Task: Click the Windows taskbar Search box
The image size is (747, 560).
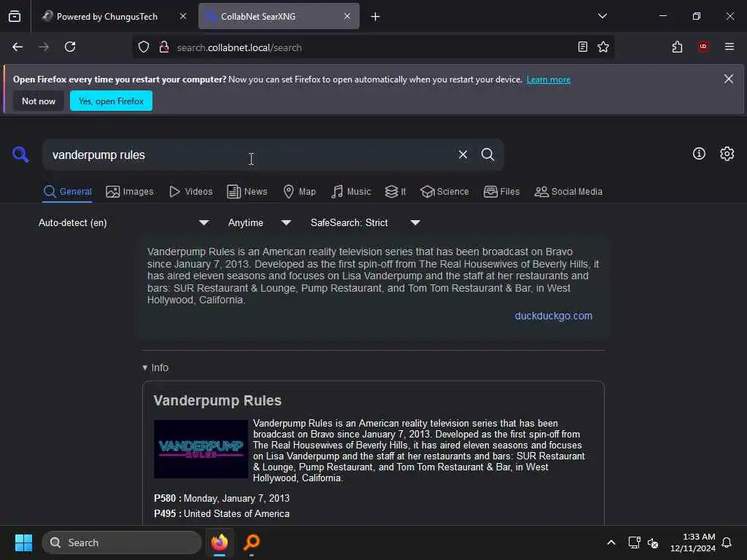Action: [x=122, y=542]
